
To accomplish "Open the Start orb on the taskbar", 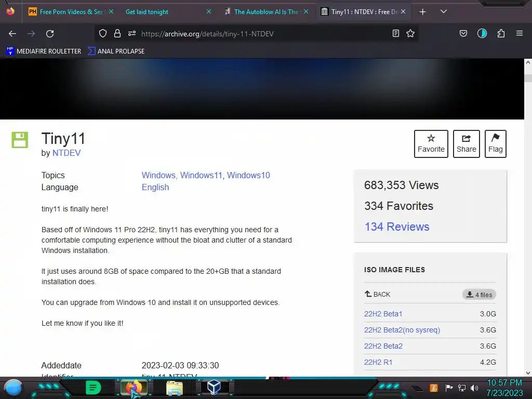I will 14,388.
